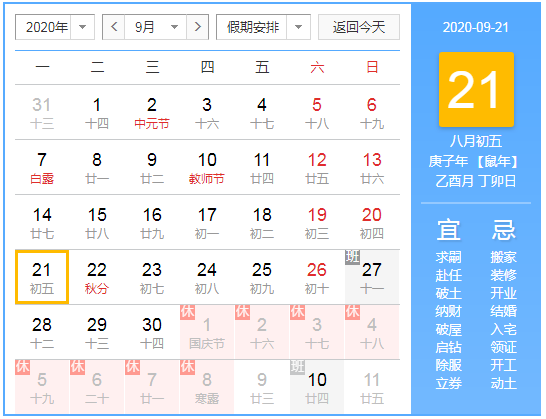546x419 pixels.
Task: Select October 8 寒露 rest day cell
Action: click(x=207, y=387)
